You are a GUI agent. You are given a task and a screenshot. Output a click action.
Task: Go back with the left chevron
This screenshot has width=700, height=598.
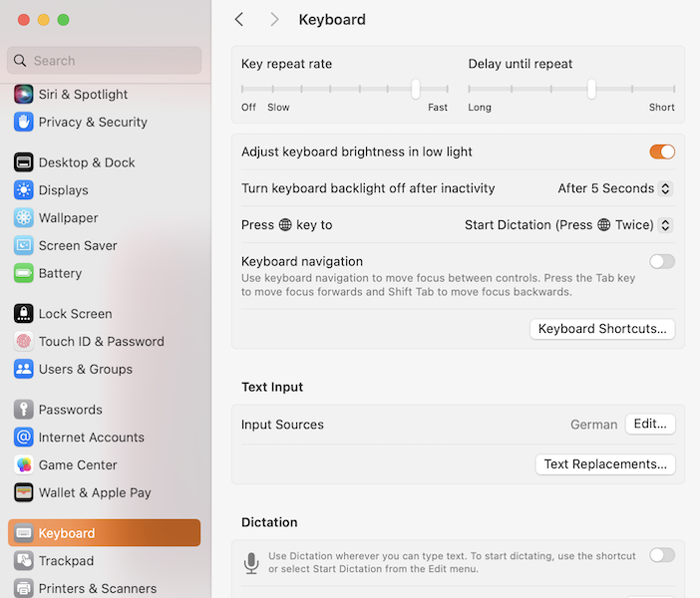click(239, 19)
